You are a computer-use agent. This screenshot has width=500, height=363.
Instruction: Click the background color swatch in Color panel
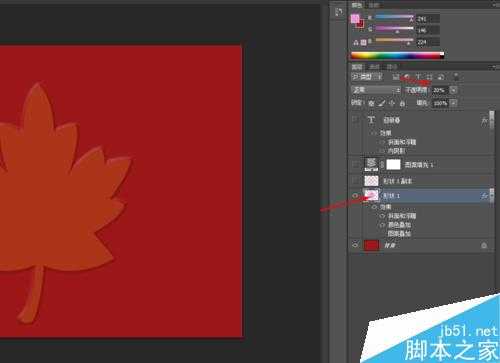361,24
